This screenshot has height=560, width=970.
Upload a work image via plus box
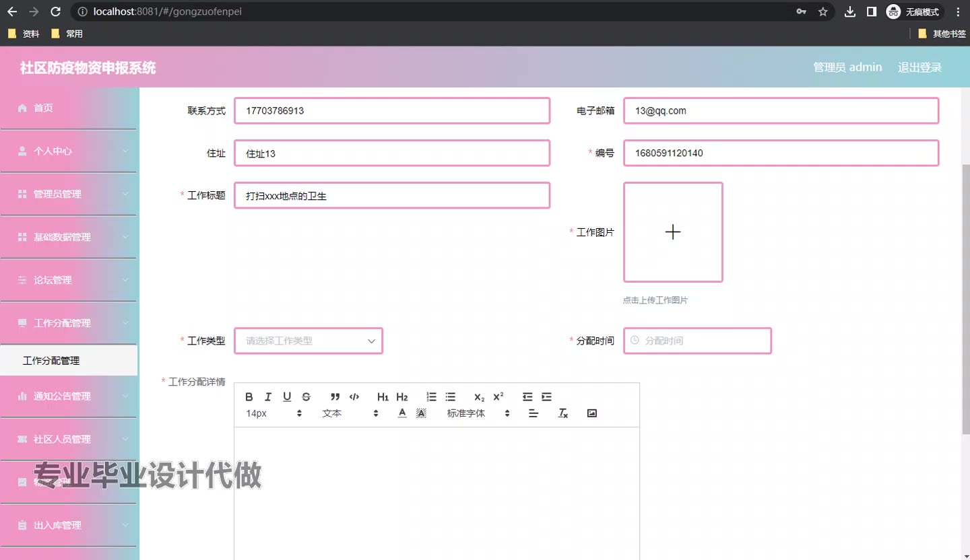coord(673,232)
